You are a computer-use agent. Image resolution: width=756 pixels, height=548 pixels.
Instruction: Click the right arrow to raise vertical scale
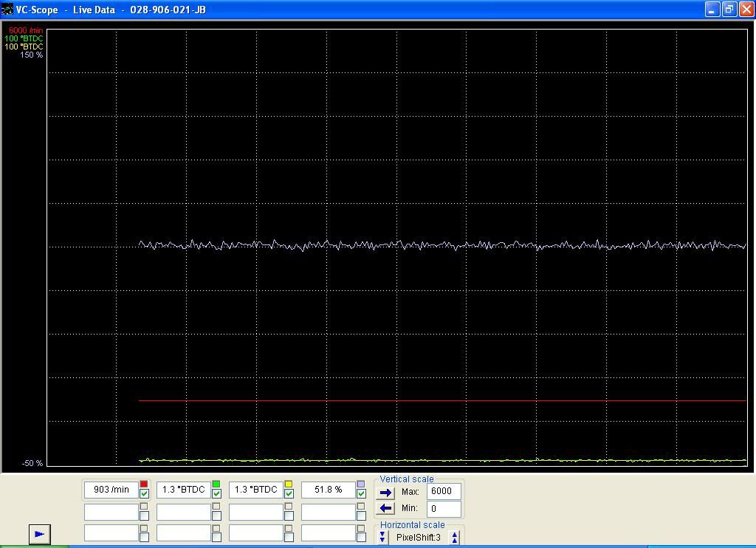[x=385, y=492]
